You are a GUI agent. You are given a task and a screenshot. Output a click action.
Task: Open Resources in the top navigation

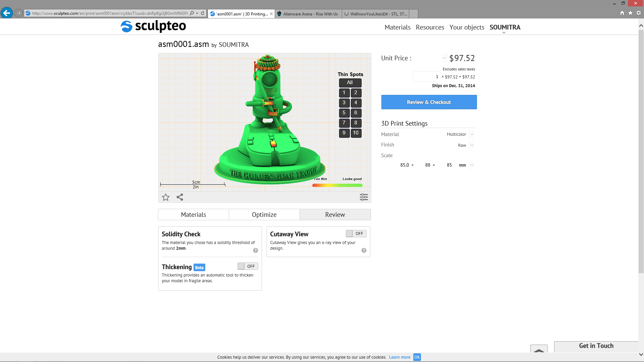point(430,27)
